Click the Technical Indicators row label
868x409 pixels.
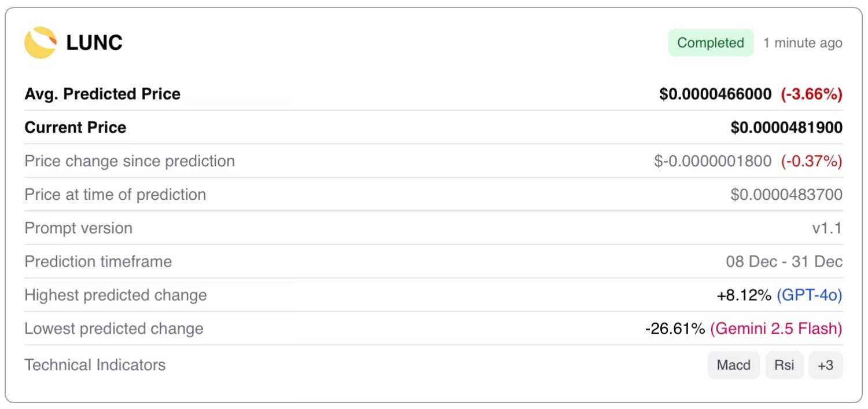pyautogui.click(x=95, y=365)
